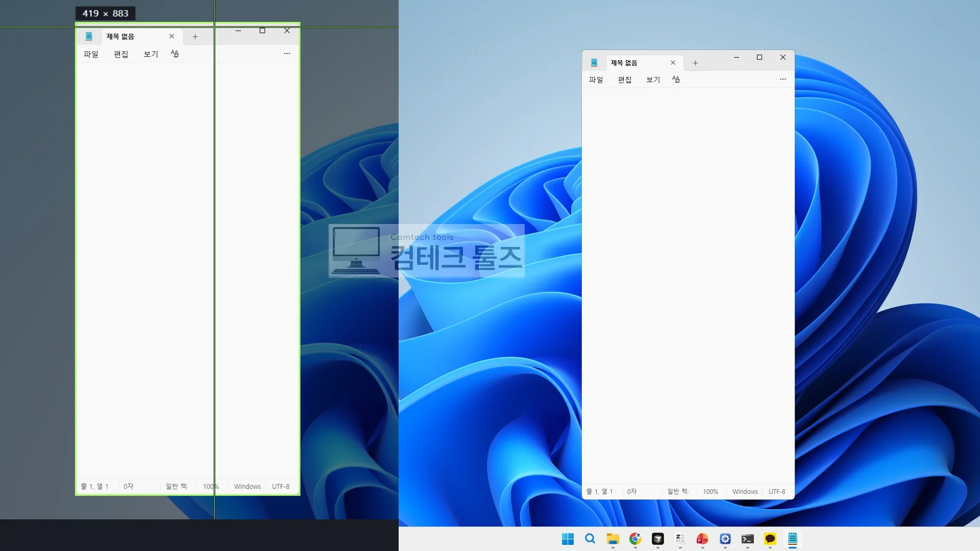This screenshot has height=551, width=980.
Task: Click UTF-8 in left Notepad status bar
Action: (x=281, y=487)
